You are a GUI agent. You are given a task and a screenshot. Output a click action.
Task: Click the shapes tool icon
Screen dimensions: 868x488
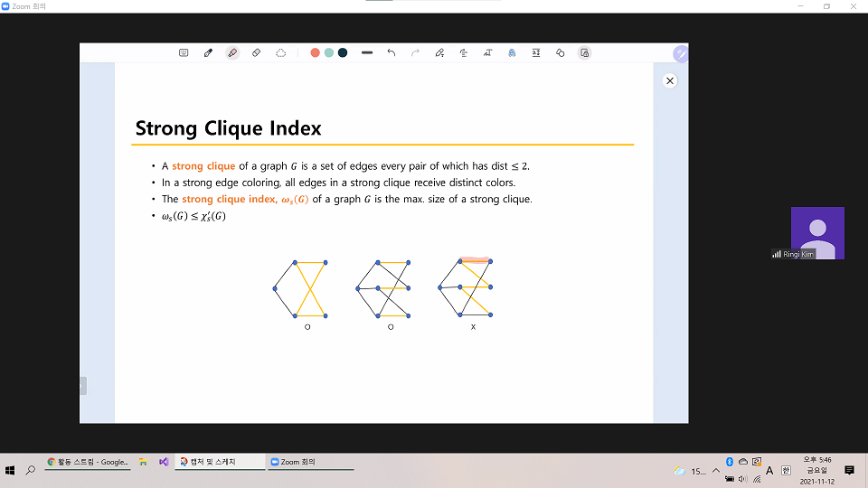560,53
